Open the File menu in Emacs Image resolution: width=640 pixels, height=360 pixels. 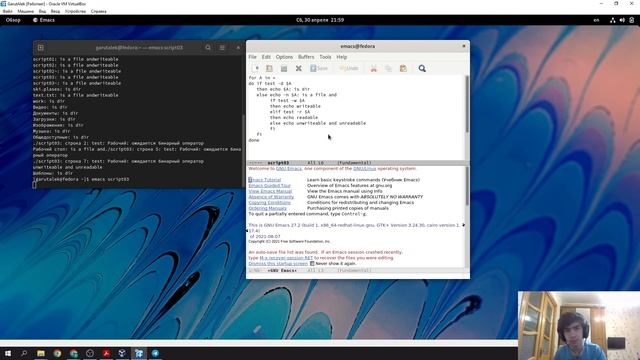click(x=252, y=57)
